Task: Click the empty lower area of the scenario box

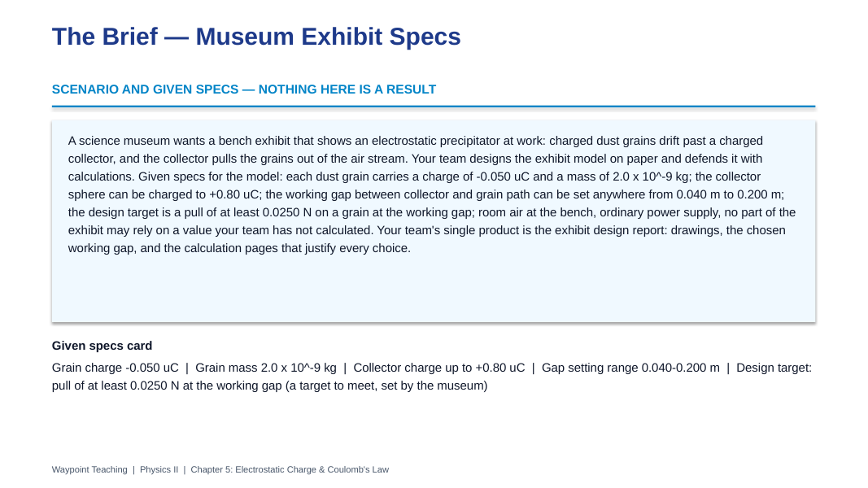Action: point(434,290)
